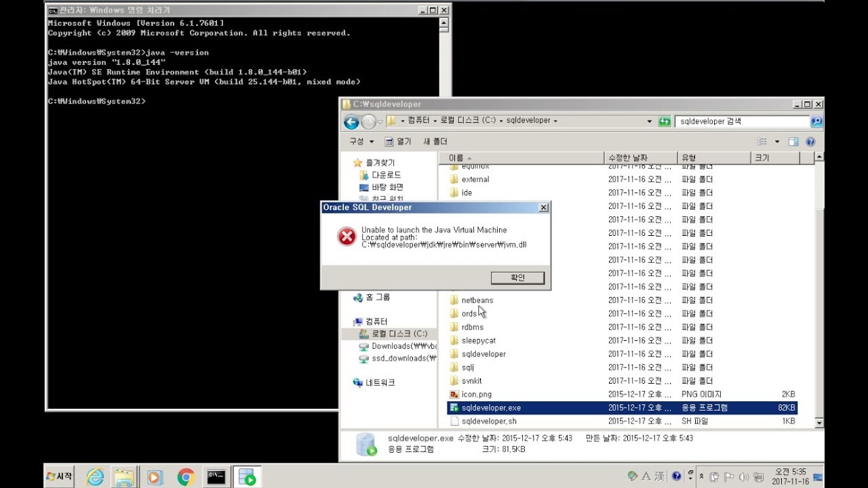
Task: Click the change view icon in Explorer
Action: coord(762,142)
